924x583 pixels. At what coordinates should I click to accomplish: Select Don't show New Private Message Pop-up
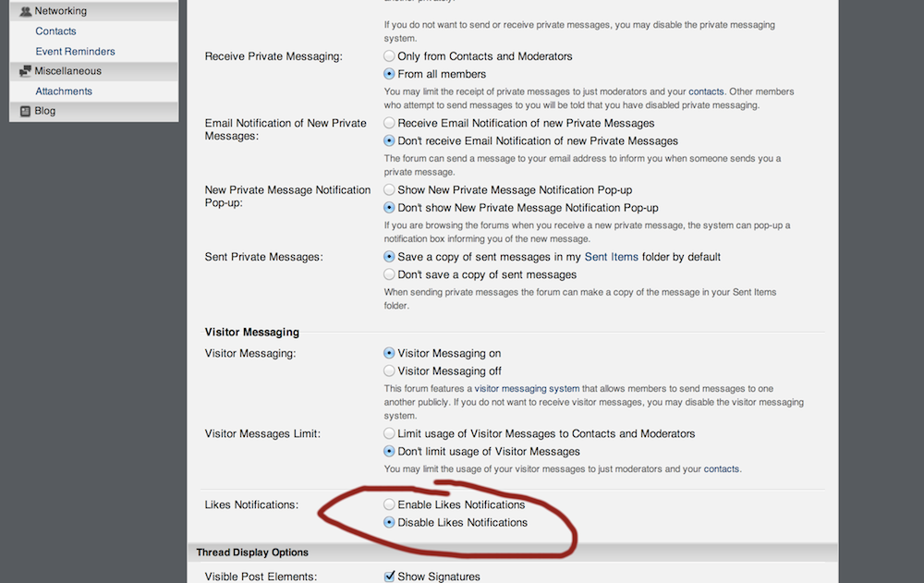(x=389, y=208)
